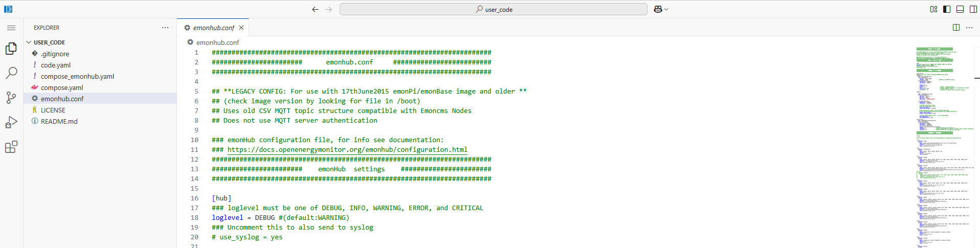The image size is (980, 248).
Task: Click the docker whale icon beside compose.yaml
Action: pyautogui.click(x=35, y=87)
